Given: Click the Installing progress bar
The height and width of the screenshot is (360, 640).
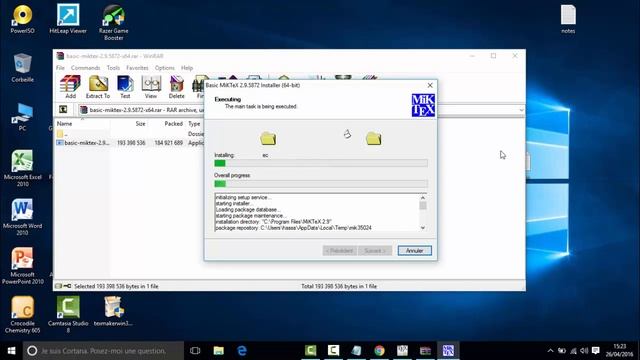Looking at the screenshot, I should (321, 163).
